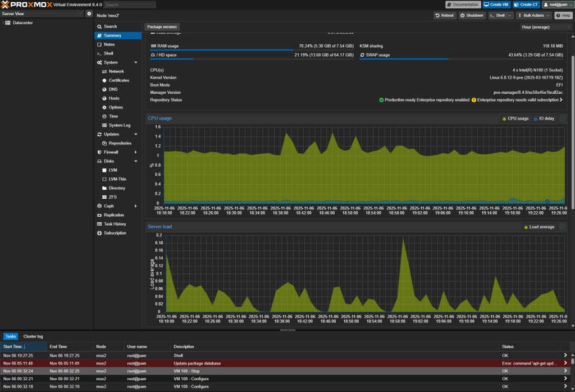
Task: Toggle the Load average legend series
Action: [x=539, y=227]
